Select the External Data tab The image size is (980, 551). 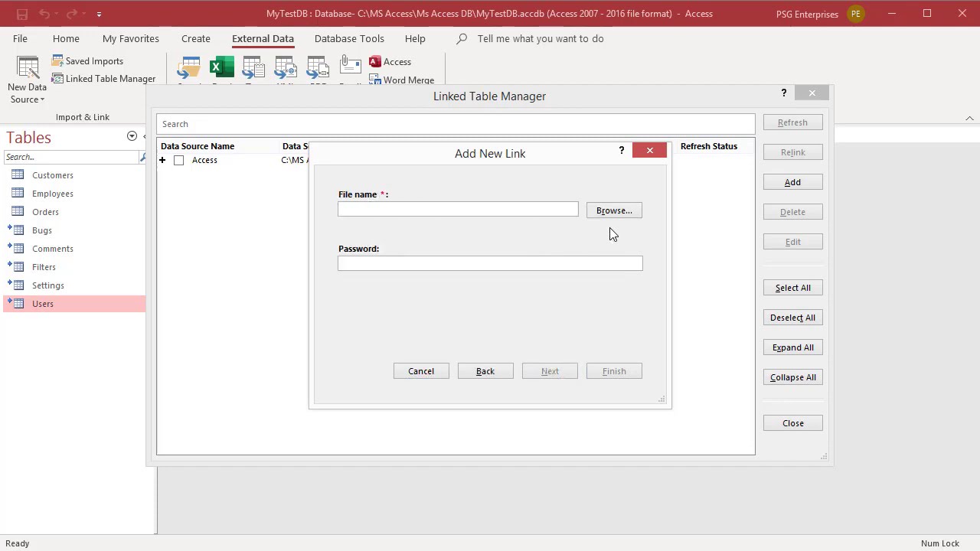[263, 38]
